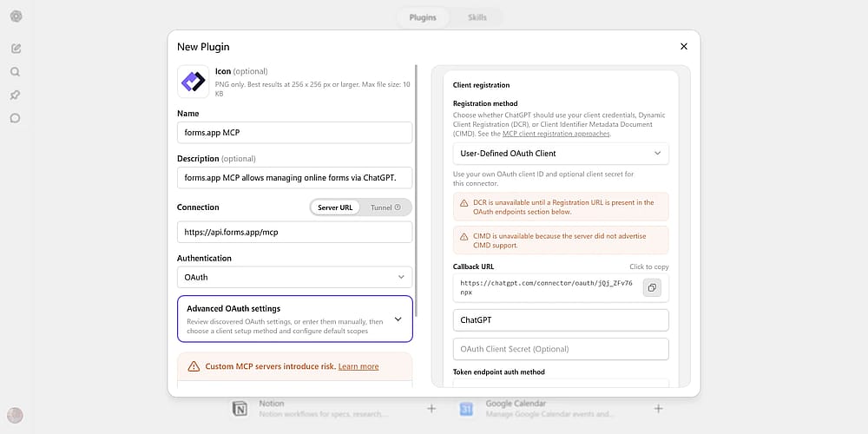This screenshot has height=434, width=868.
Task: Click the 'Authentication' label
Action: [x=204, y=259]
